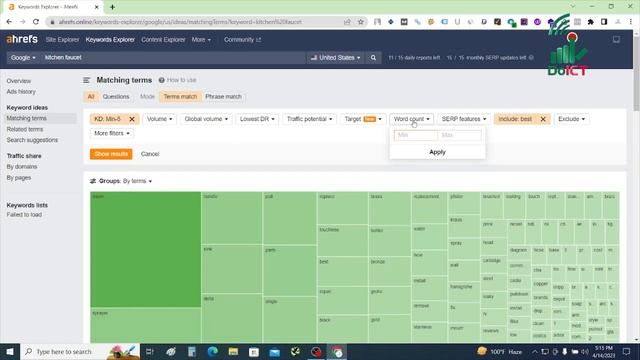Select the Phrase match mode

coord(223,97)
